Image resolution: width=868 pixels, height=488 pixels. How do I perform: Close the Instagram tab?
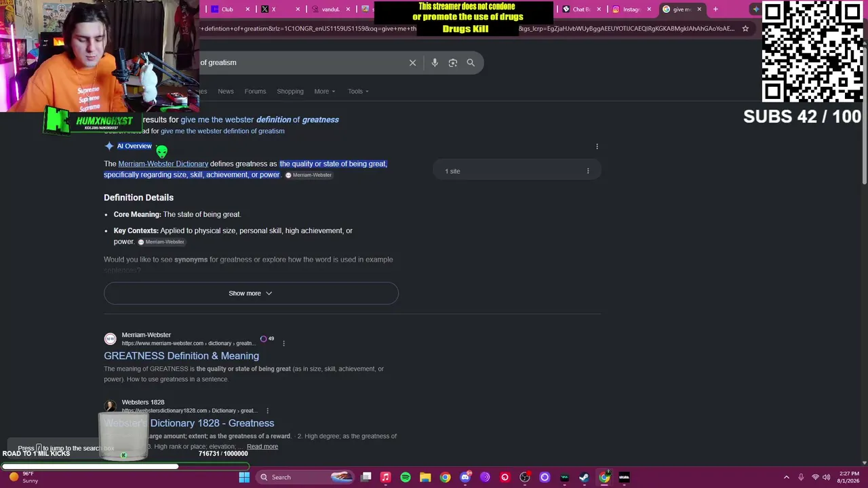click(x=649, y=9)
